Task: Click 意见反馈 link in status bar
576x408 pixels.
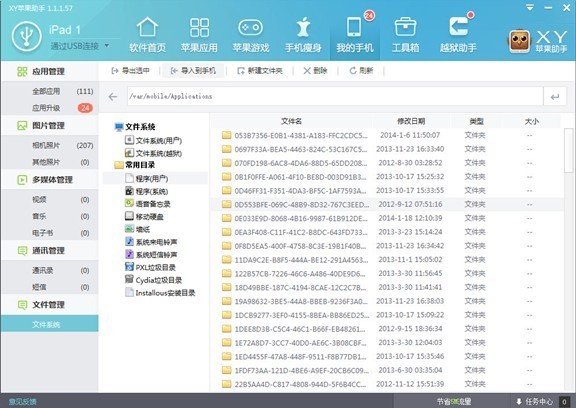Action: click(x=23, y=401)
